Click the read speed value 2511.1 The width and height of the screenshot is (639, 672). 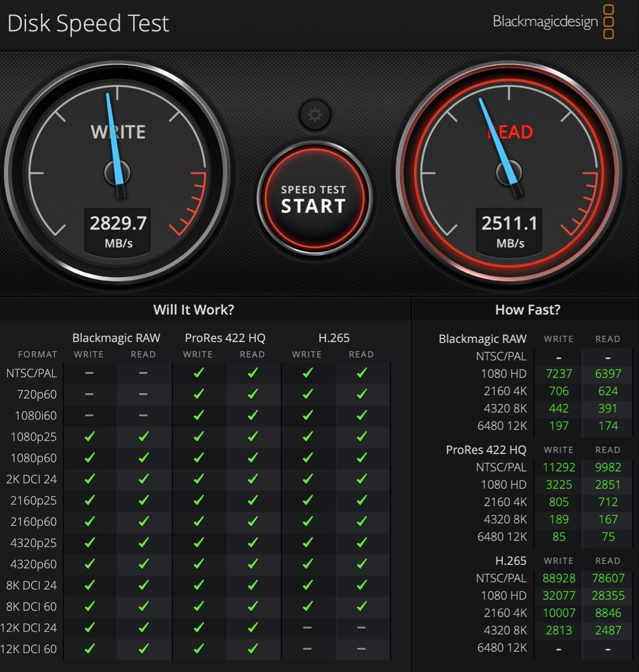pyautogui.click(x=510, y=223)
